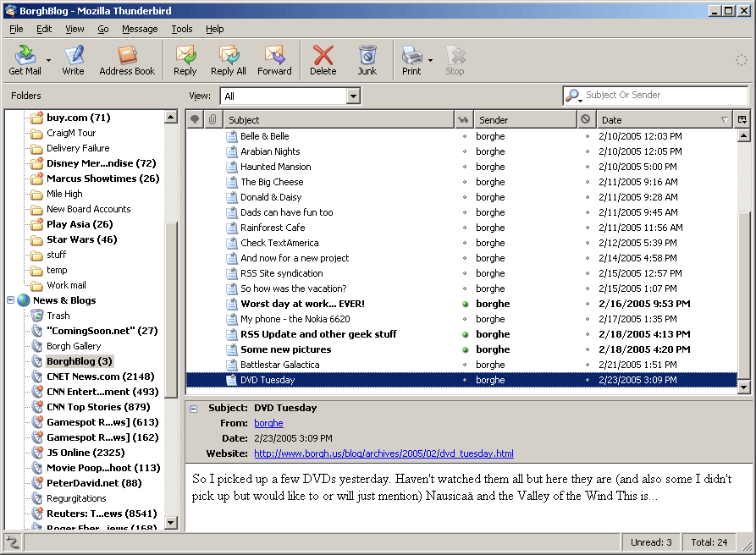Open the Message menu
The image size is (756, 555).
click(140, 29)
